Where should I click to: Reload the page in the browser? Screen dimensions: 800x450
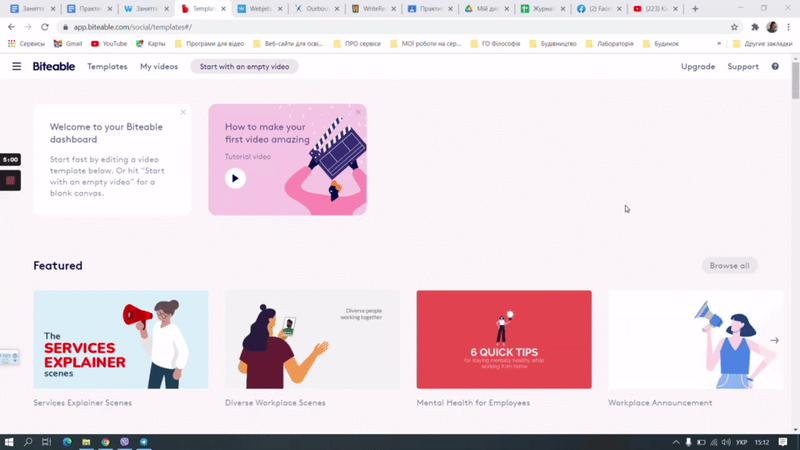pos(45,27)
